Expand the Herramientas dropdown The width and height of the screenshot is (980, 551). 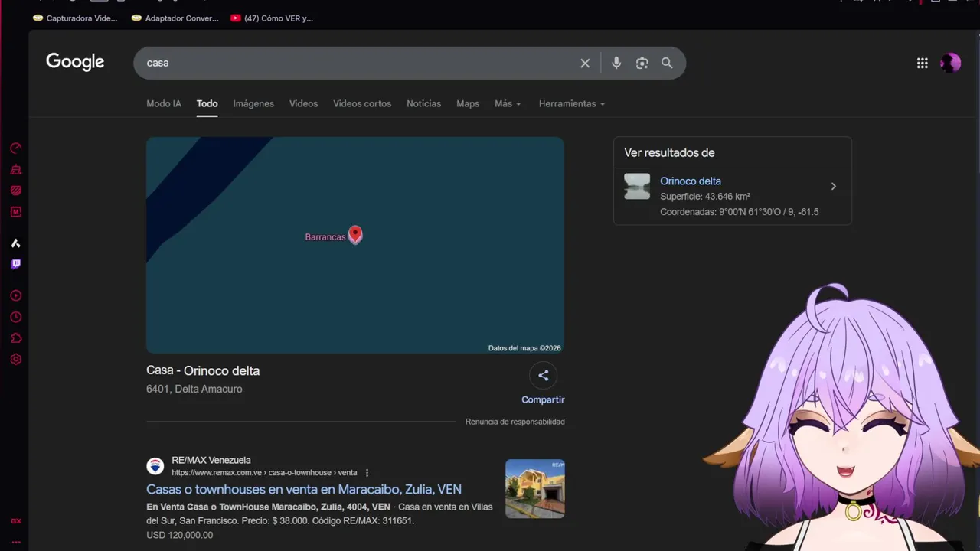coord(571,104)
